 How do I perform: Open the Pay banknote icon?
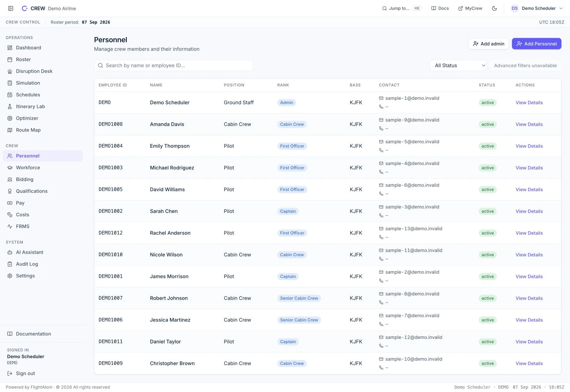click(x=10, y=203)
